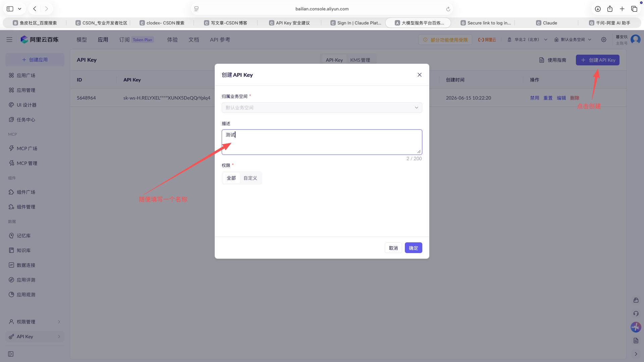
Task: Switch to the KMS管理 tab
Action: 360,60
